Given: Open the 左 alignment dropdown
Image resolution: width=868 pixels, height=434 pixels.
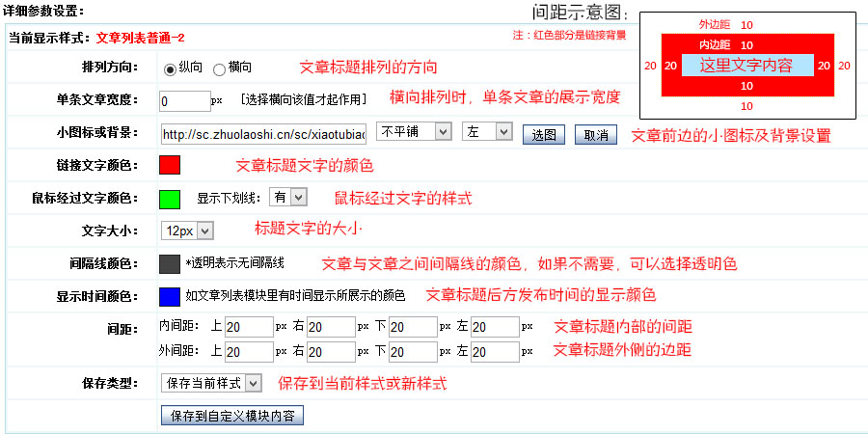Looking at the screenshot, I should point(487,131).
